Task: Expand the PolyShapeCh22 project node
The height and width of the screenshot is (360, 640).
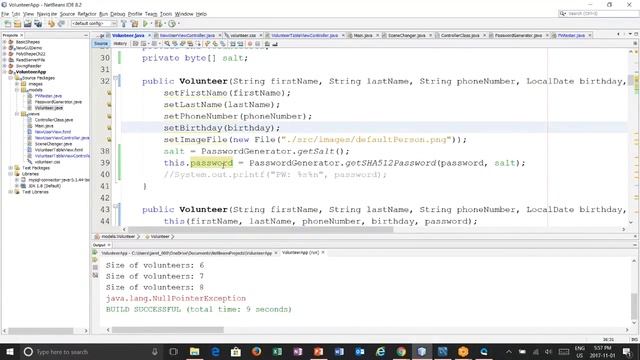Action: click(x=5, y=54)
